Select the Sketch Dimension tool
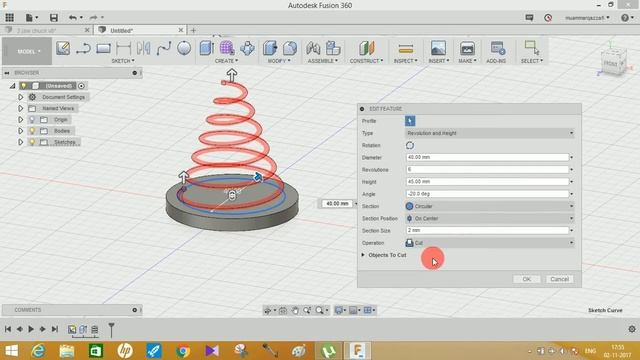640x360 pixels. tap(123, 49)
